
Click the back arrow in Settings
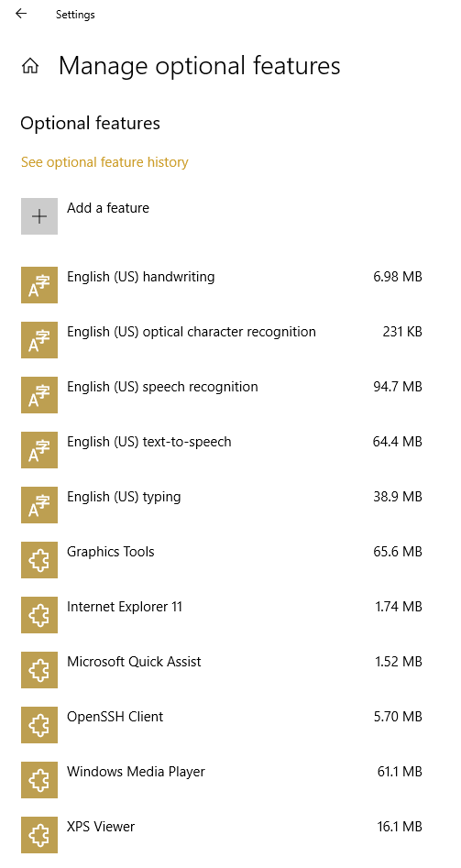click(x=21, y=14)
